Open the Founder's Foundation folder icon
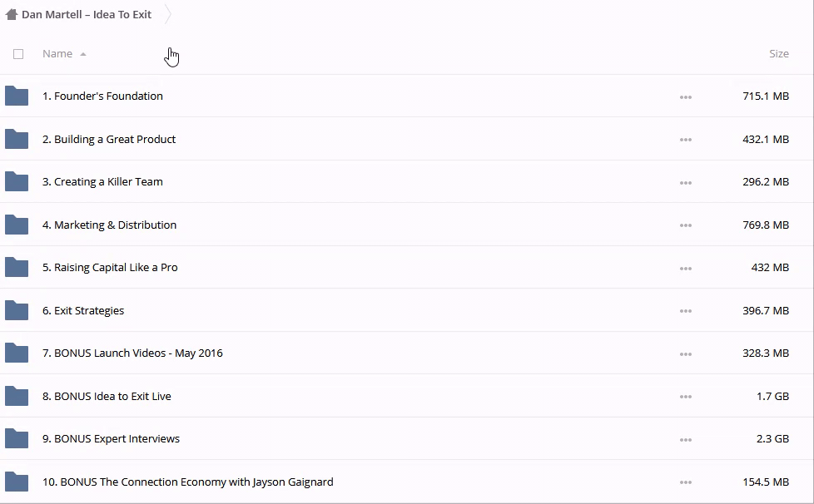 pyautogui.click(x=17, y=96)
